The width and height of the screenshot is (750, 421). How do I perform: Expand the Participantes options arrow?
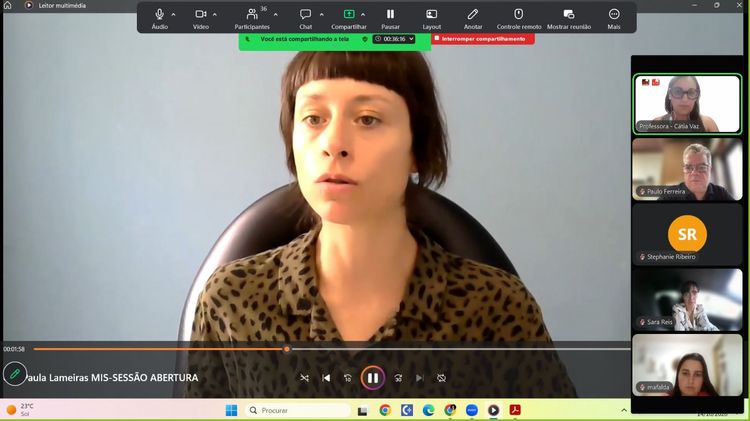pos(276,15)
